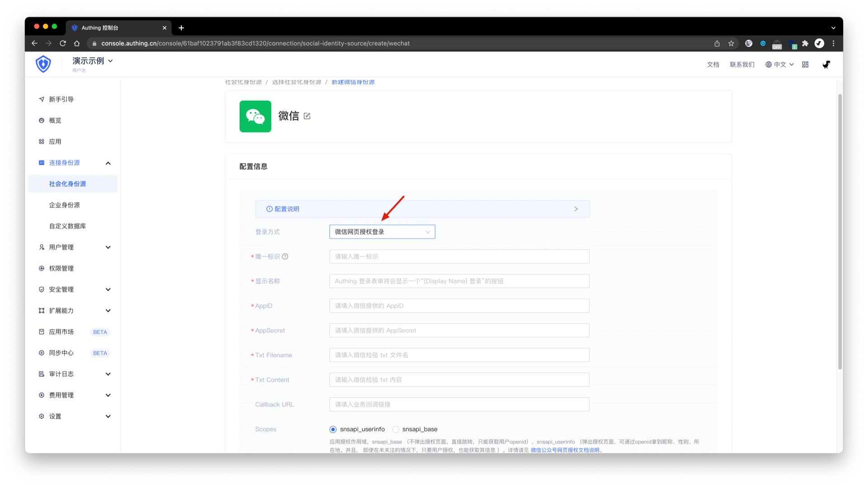This screenshot has width=868, height=486.
Task: Click the edit pencil beside 微信 title
Action: pos(307,116)
